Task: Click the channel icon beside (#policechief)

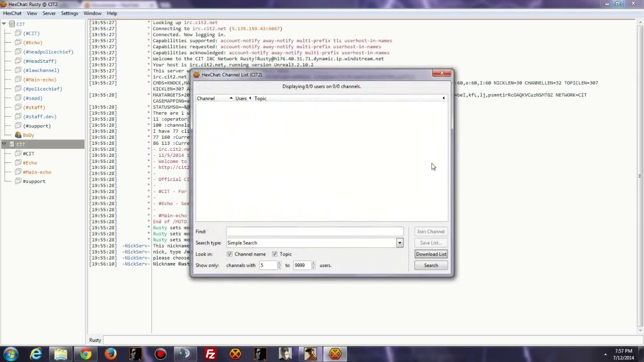Action: (x=18, y=89)
